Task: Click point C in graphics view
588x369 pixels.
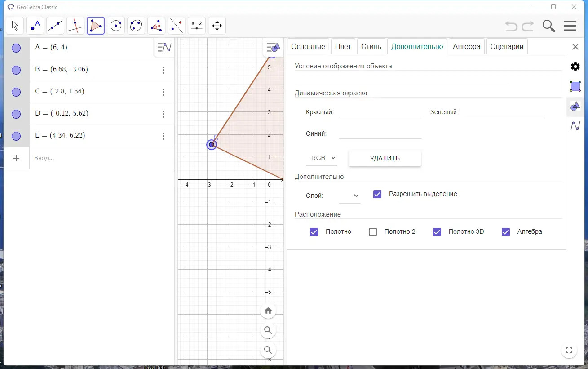Action: point(212,145)
